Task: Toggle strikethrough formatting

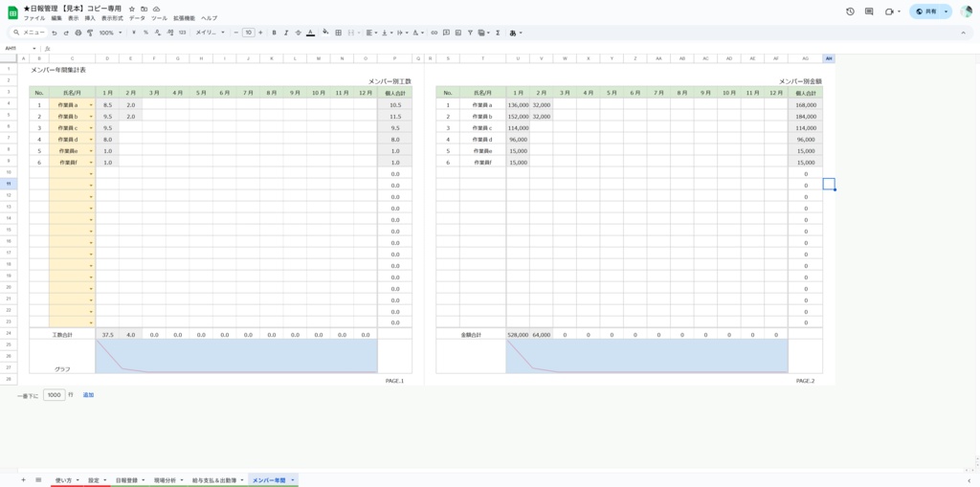Action: pos(299,33)
